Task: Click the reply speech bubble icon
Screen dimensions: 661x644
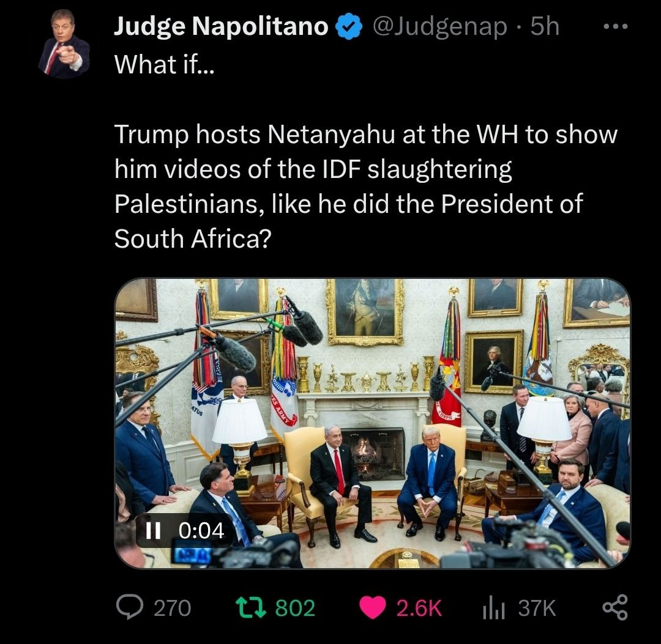Action: click(129, 607)
